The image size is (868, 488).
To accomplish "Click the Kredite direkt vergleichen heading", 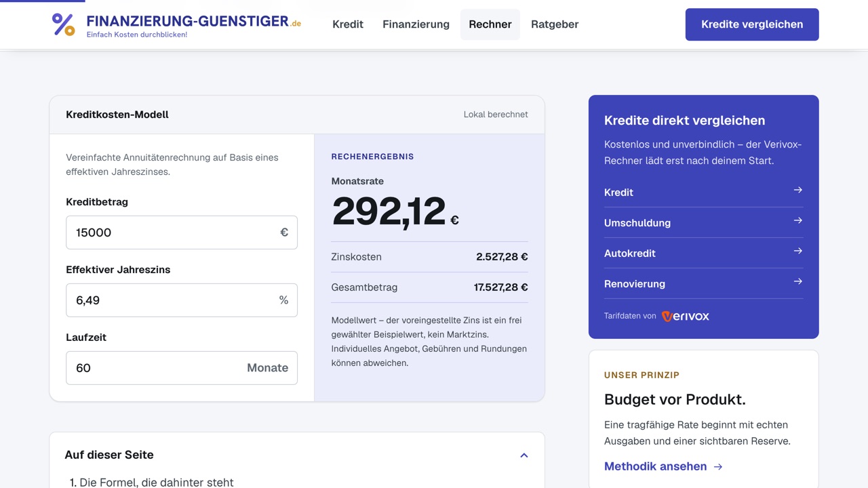I will pyautogui.click(x=684, y=121).
